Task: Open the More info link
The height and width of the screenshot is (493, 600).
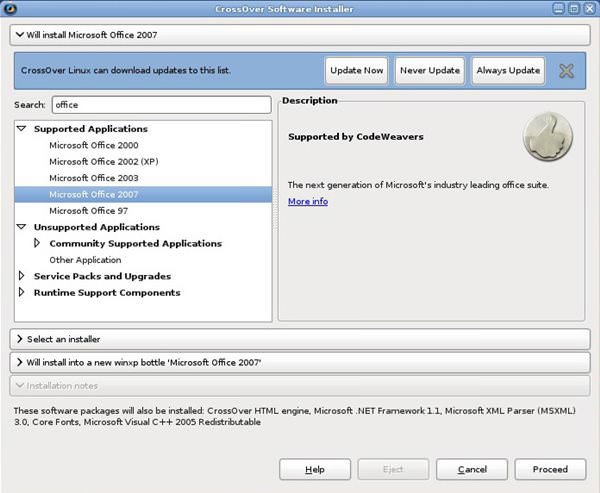Action: click(x=308, y=201)
